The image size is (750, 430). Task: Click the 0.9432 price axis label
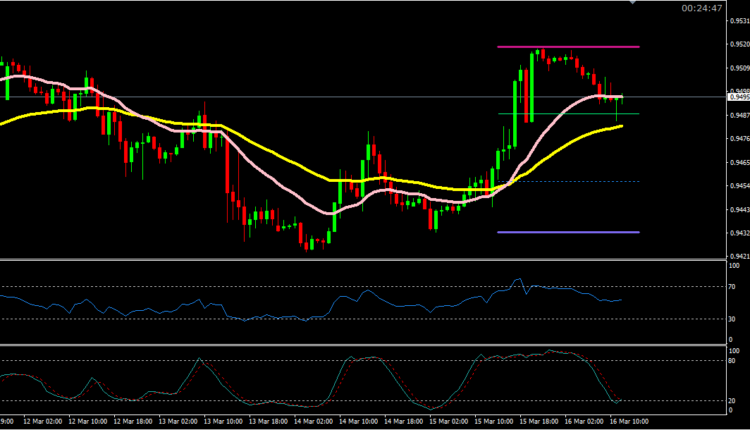[x=736, y=233]
